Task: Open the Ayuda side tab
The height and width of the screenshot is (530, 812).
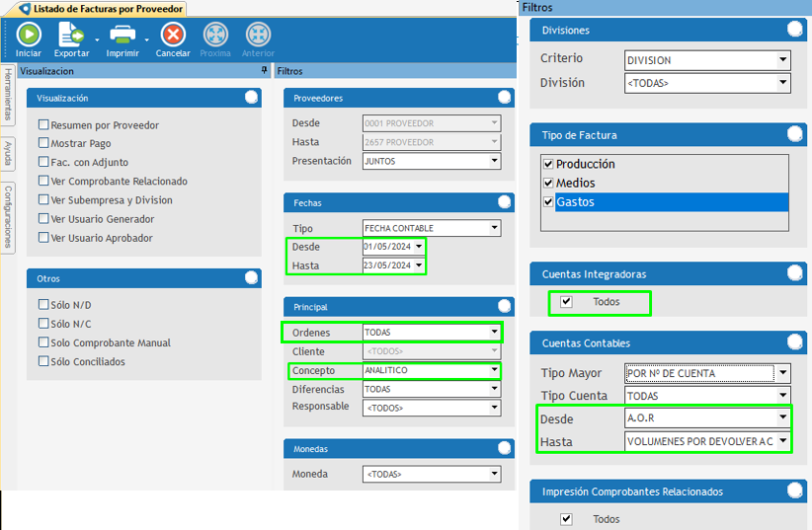Action: 8,153
